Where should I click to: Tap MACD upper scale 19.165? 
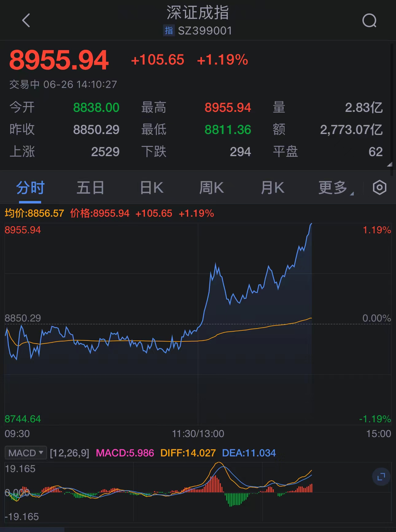point(20,469)
